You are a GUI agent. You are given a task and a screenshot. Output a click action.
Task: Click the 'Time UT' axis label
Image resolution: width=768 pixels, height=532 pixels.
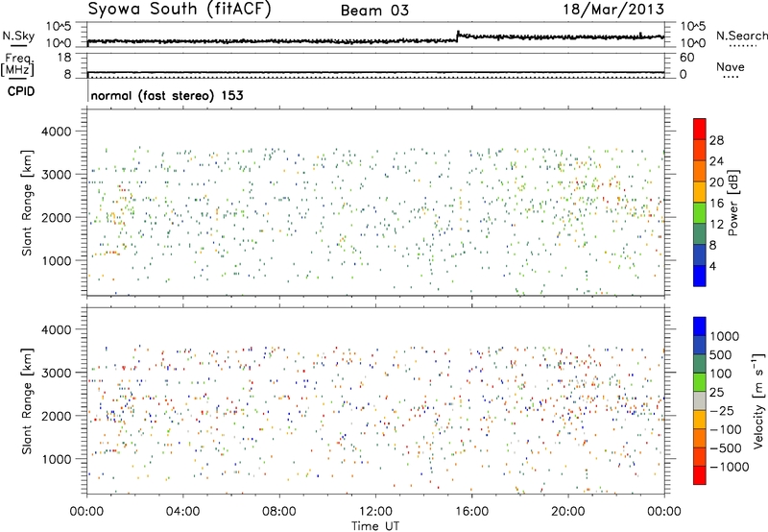click(x=375, y=526)
